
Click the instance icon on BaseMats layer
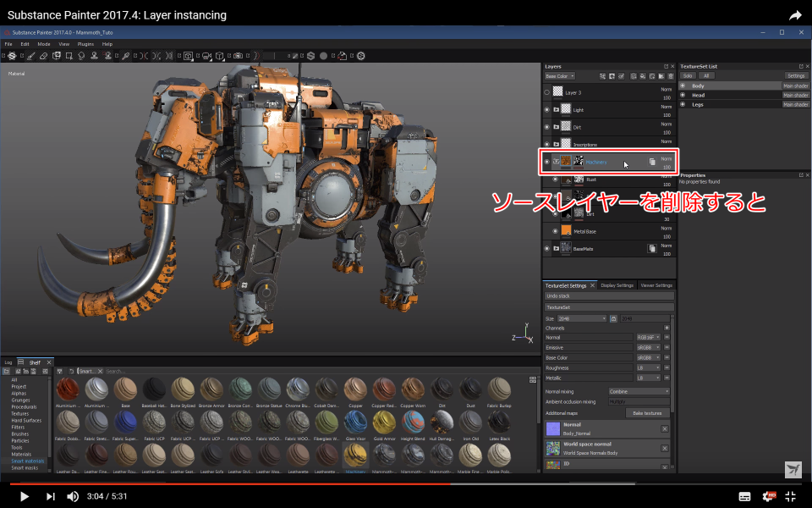tap(652, 249)
